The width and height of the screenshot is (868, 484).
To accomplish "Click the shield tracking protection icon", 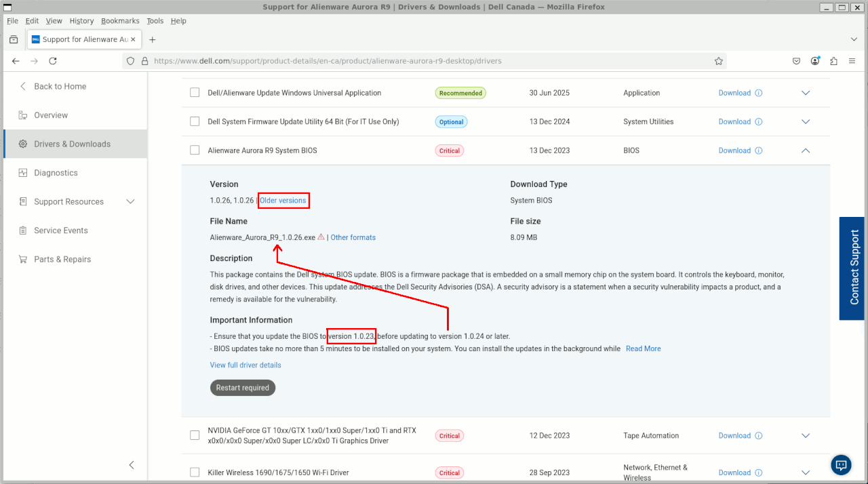I will tap(131, 61).
